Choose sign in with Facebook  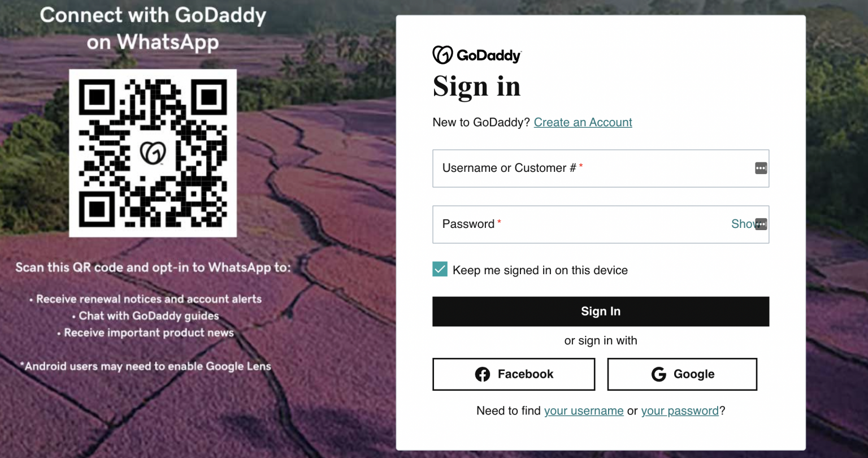(x=513, y=374)
